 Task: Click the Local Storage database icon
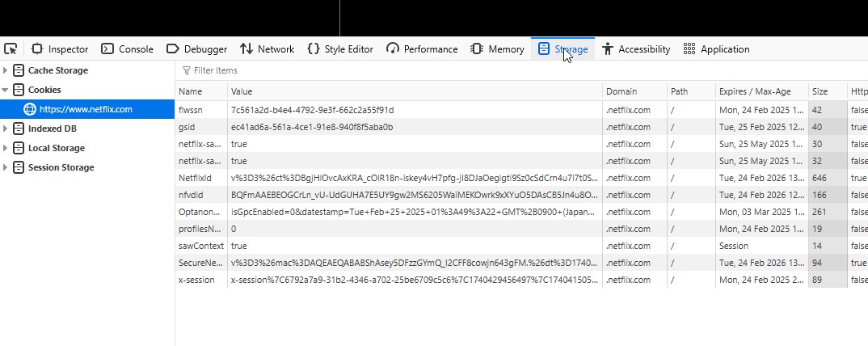19,148
